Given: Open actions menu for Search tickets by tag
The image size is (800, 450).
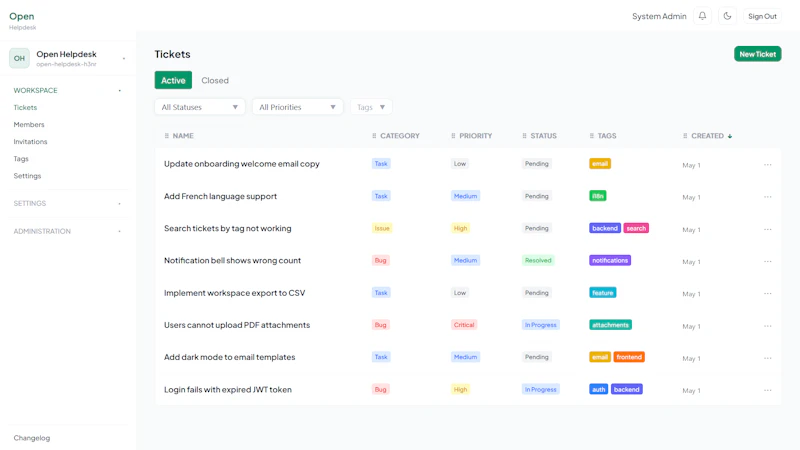Looking at the screenshot, I should [x=768, y=230].
